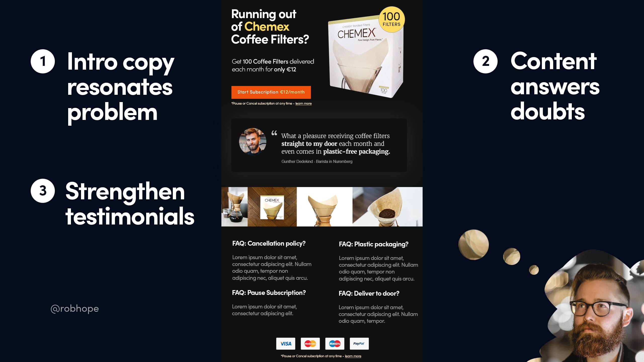Select the FAQ: Deliver to door tab
Viewport: 644px width, 362px height.
coord(369,293)
